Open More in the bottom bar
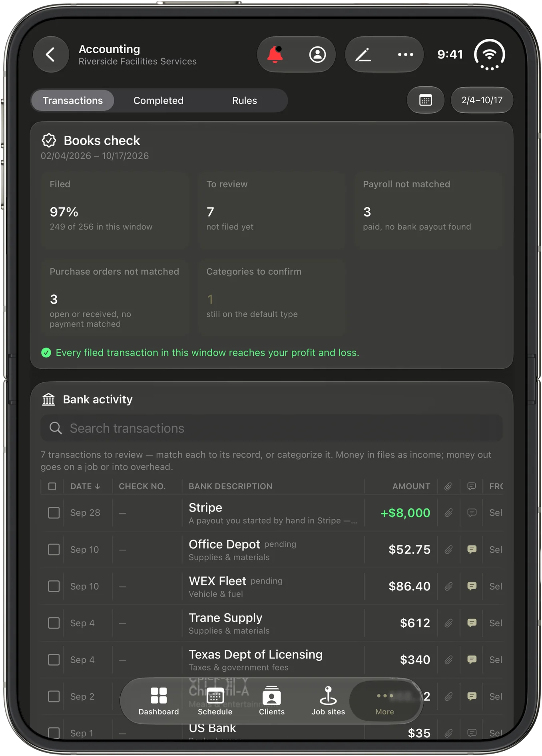The width and height of the screenshot is (542, 756). (385, 701)
